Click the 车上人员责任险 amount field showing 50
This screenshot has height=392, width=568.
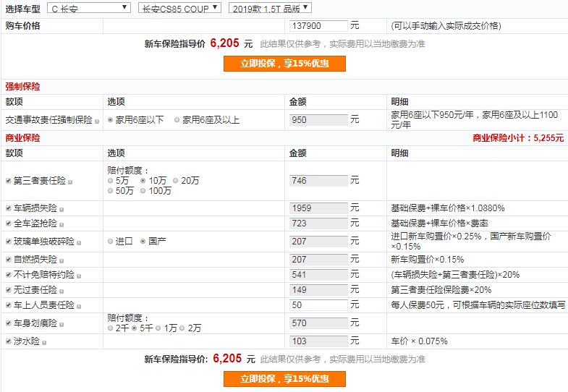[x=318, y=305]
